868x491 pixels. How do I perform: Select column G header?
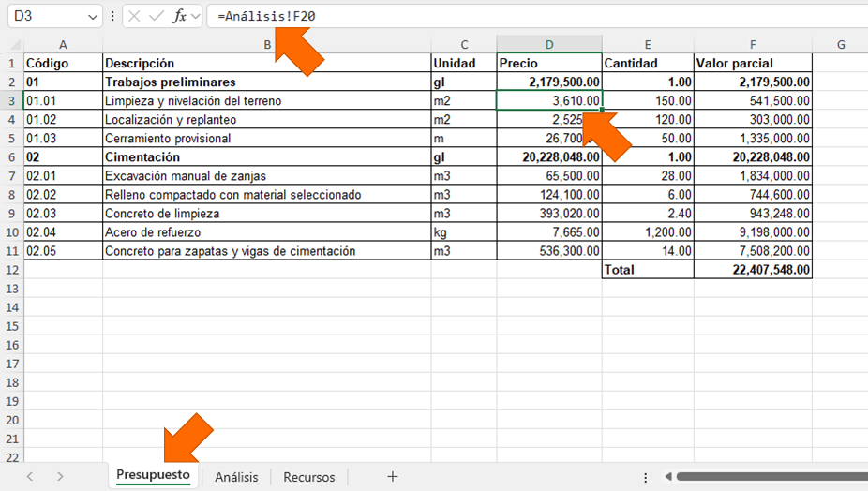(x=840, y=45)
